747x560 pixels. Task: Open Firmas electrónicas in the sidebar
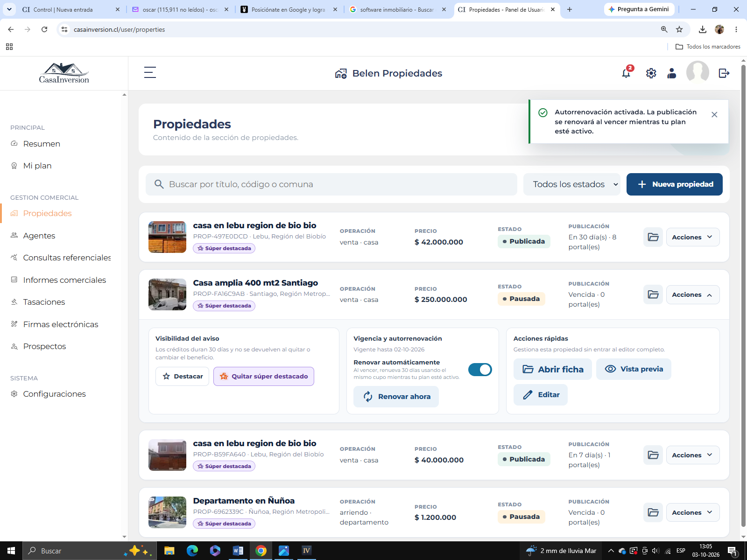pyautogui.click(x=61, y=324)
